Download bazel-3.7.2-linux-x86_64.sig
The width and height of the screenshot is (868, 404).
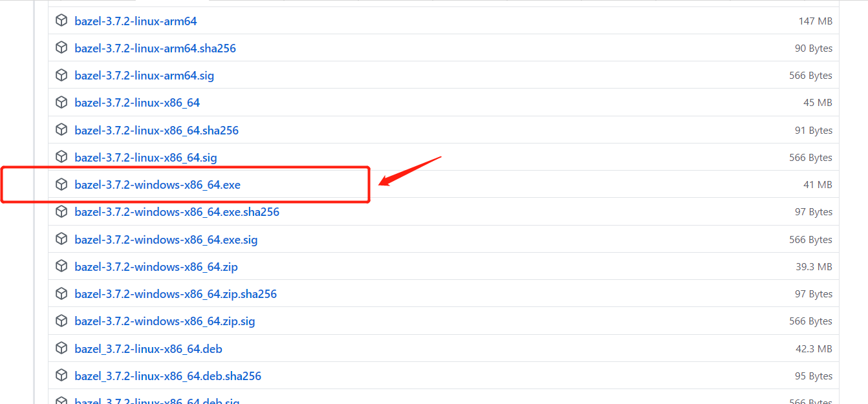click(x=146, y=157)
